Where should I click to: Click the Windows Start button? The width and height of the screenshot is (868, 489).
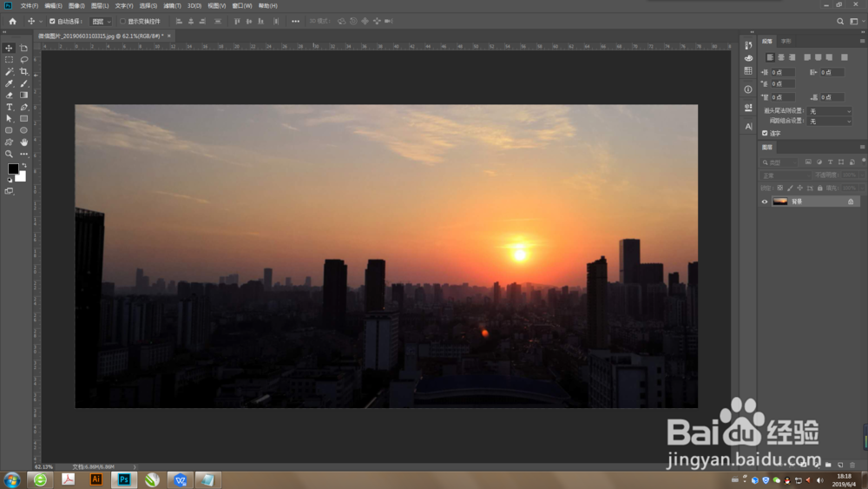point(11,479)
